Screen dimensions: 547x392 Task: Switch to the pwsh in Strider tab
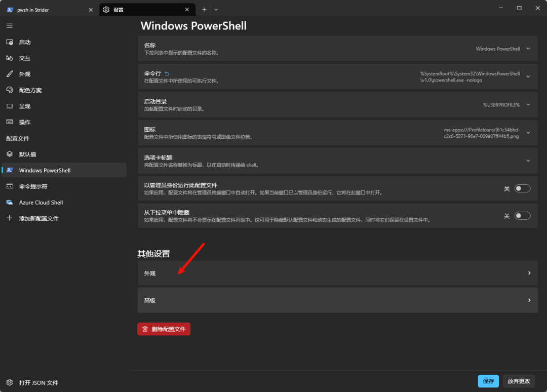click(x=50, y=10)
